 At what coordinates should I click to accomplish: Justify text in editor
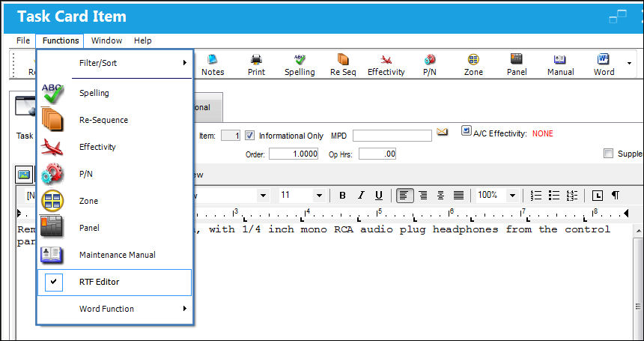click(x=458, y=196)
